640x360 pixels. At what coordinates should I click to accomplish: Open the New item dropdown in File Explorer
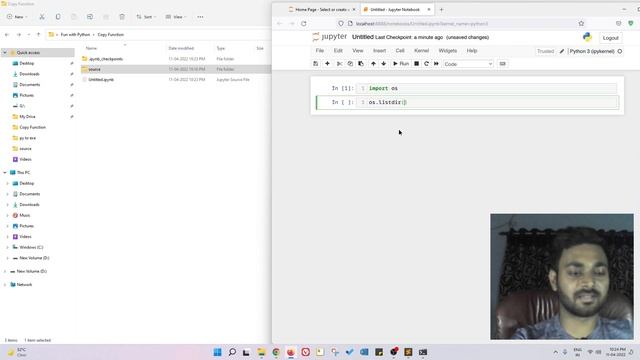pos(17,17)
